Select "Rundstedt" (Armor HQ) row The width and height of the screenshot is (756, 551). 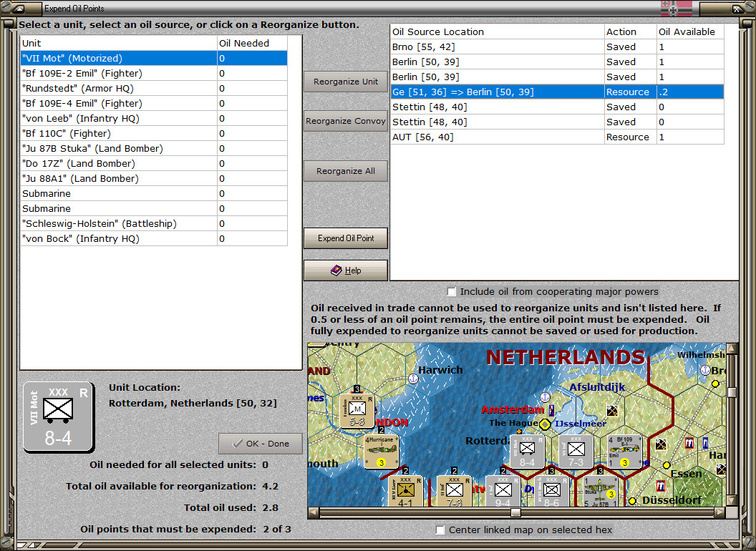click(154, 88)
